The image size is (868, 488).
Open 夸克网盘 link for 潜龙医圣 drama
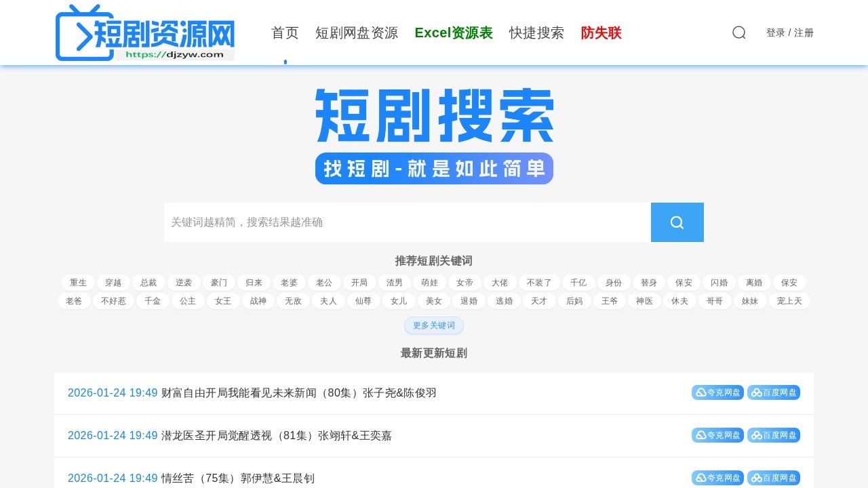pos(717,435)
